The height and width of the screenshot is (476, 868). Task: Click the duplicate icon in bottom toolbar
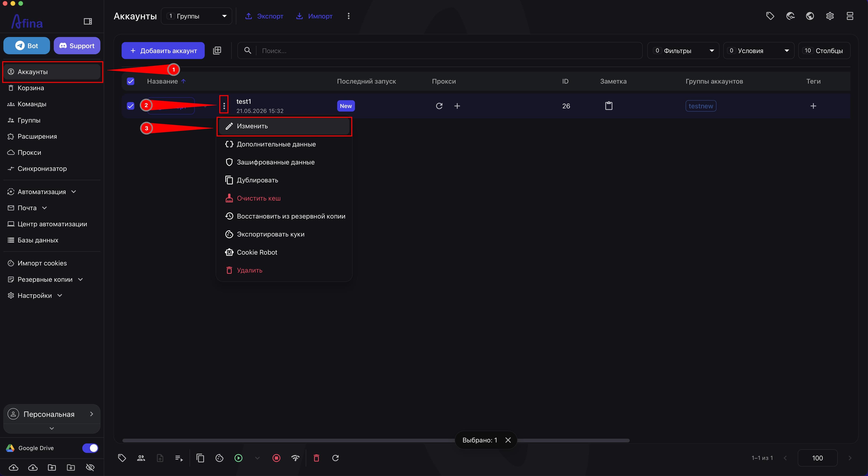point(200,458)
